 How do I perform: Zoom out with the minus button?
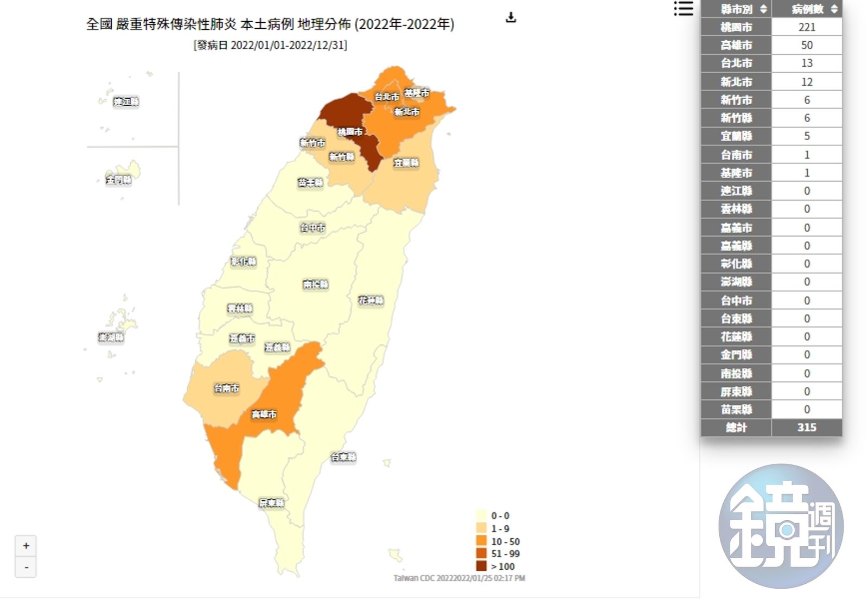tap(26, 567)
